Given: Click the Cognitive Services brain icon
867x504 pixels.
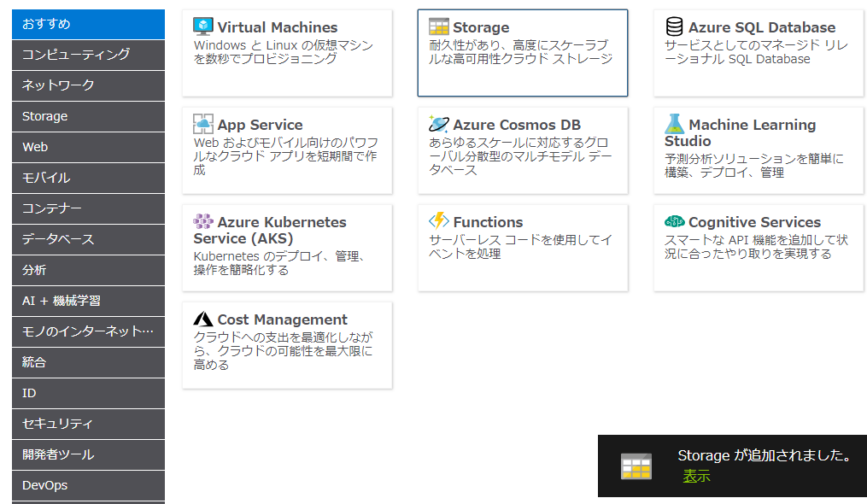Looking at the screenshot, I should 675,221.
